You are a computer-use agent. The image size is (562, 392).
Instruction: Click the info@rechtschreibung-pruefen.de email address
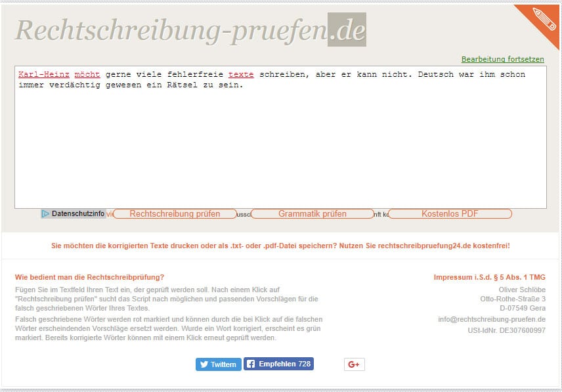coord(492,319)
